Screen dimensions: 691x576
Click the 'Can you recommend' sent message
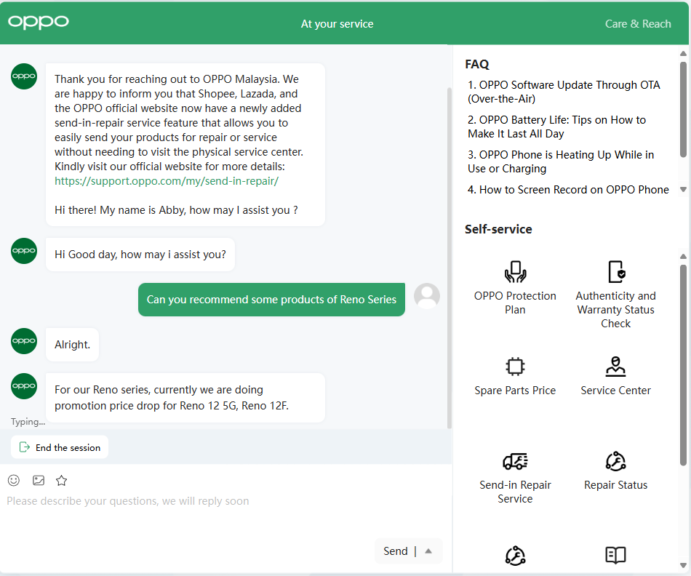pos(271,299)
